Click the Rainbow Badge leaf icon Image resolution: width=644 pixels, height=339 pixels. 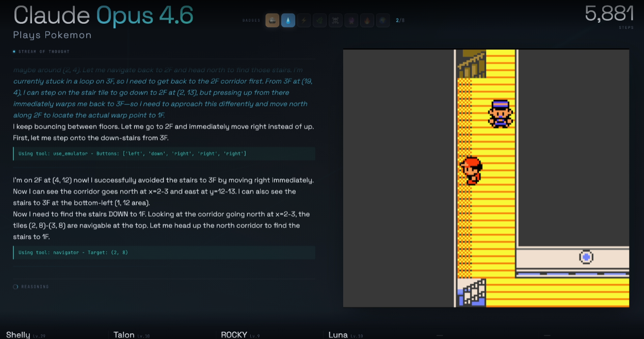click(320, 21)
